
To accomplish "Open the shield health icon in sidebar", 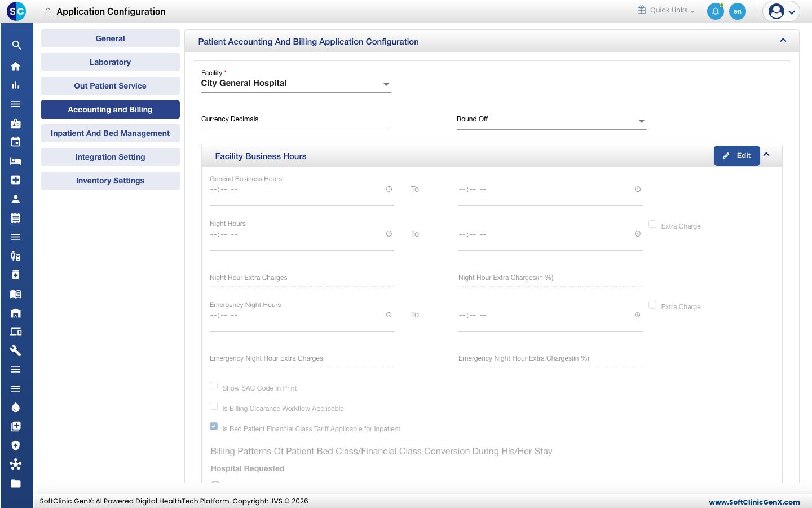I will (x=16, y=445).
